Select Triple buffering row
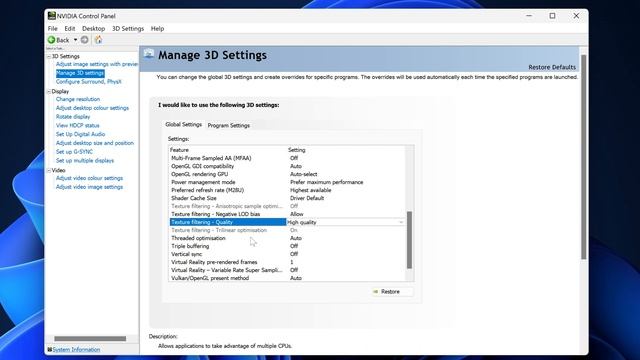Viewport: 640px width, 360px height. coord(288,246)
